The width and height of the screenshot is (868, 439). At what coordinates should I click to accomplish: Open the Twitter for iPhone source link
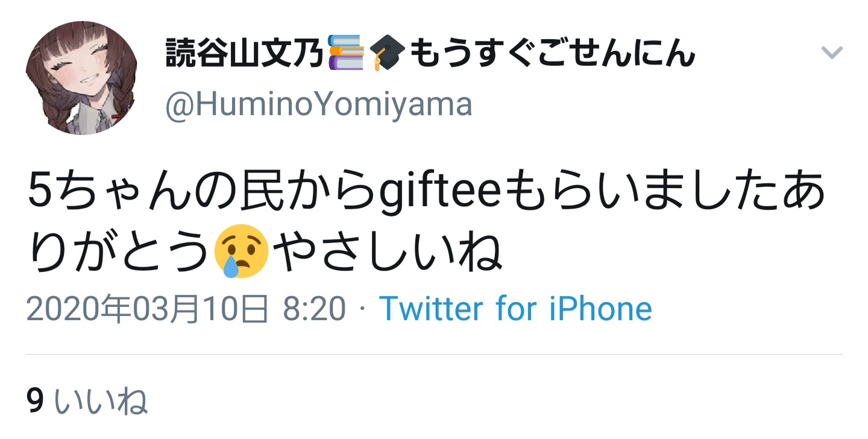coord(515,309)
